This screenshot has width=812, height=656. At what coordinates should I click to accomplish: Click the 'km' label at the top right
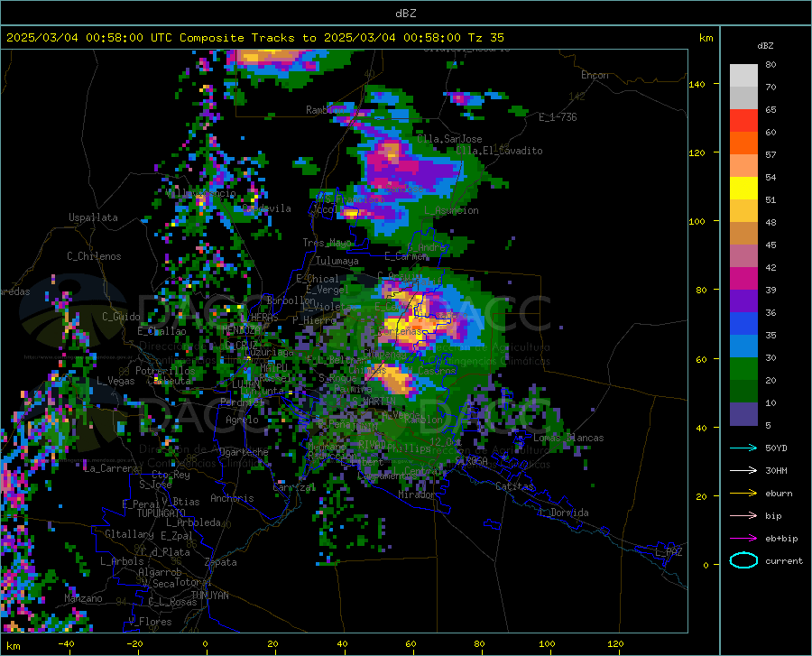706,38
